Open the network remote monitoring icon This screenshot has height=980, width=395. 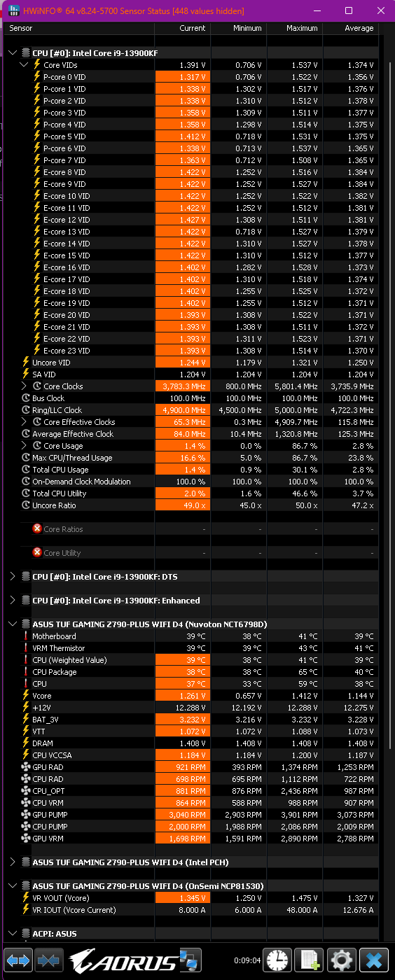pos(190,960)
